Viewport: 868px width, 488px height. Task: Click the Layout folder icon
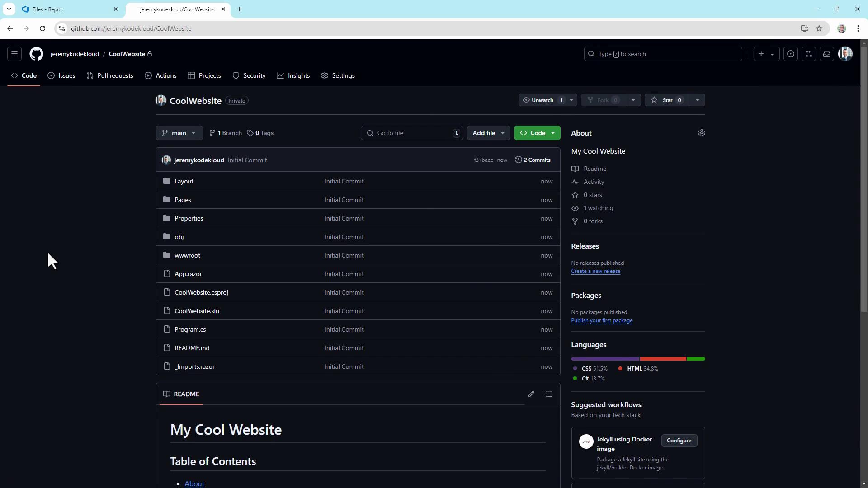pos(167,181)
